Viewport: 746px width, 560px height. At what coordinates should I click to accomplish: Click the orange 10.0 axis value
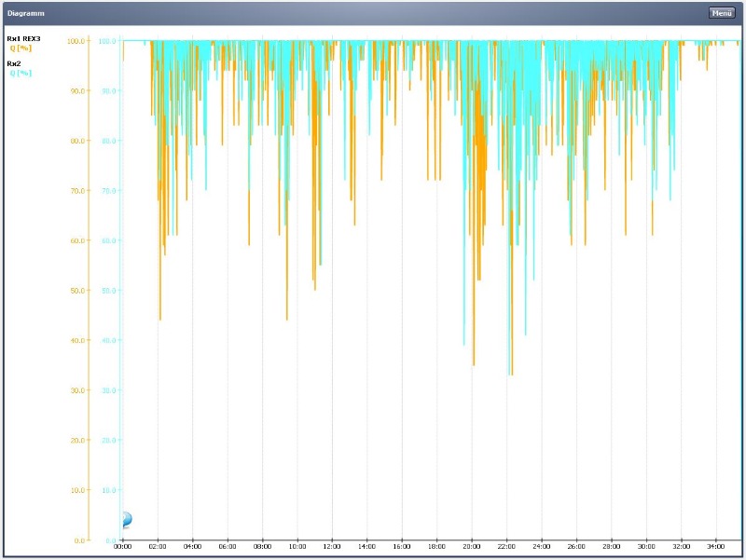(x=77, y=490)
